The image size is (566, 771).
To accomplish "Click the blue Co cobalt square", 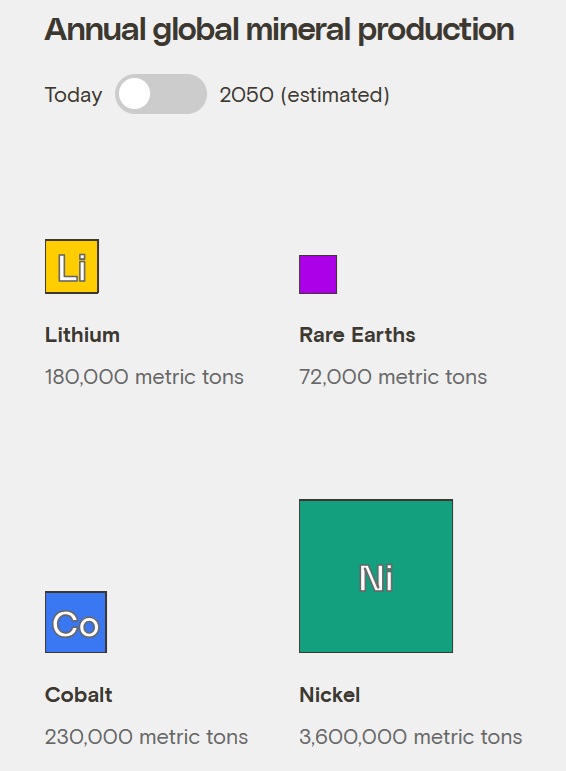I will point(76,622).
